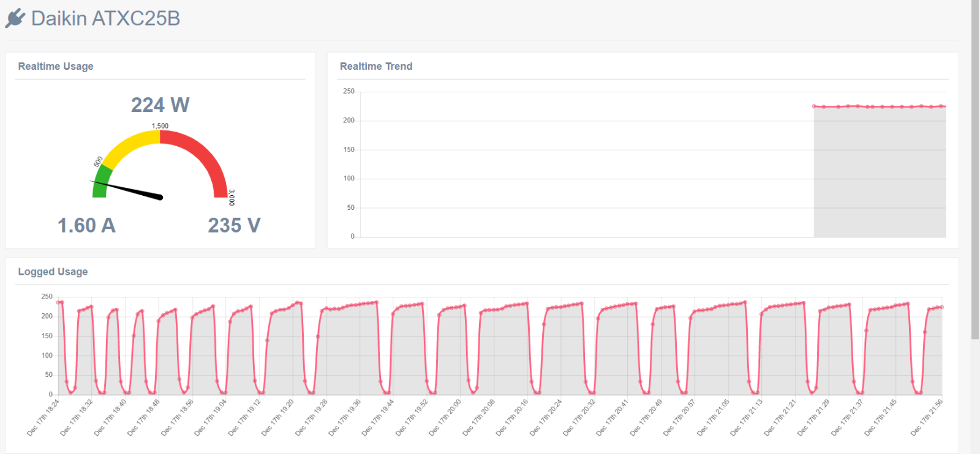Viewport: 980px width, 454px height.
Task: Click the first data point on Realtime Trend line
Action: tap(814, 106)
